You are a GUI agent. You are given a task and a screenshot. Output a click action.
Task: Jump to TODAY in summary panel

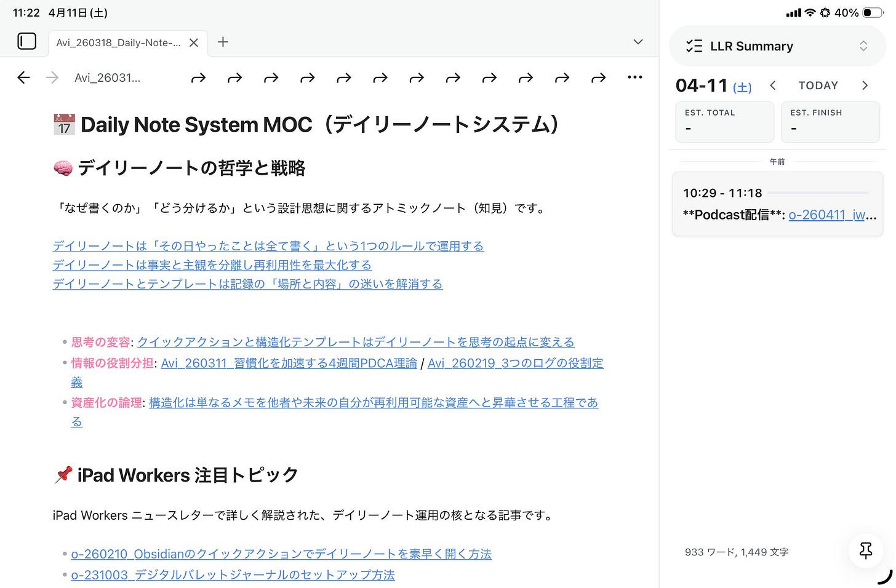click(818, 85)
